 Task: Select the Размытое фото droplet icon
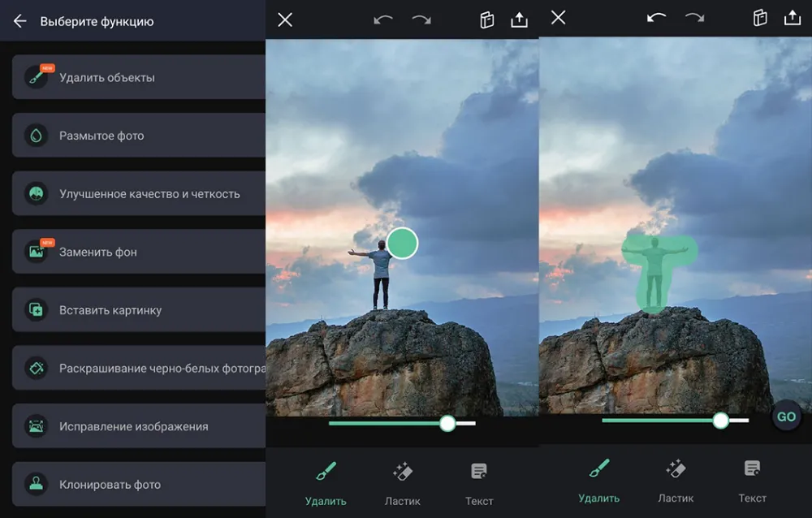pyautogui.click(x=37, y=136)
